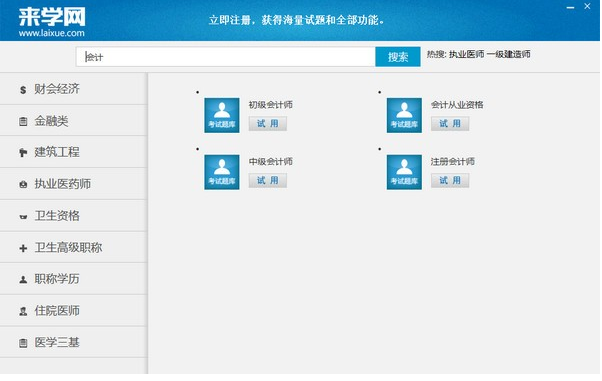Open the 中级会计师 exam bank icon
The width and height of the screenshot is (602, 381).
[x=222, y=172]
